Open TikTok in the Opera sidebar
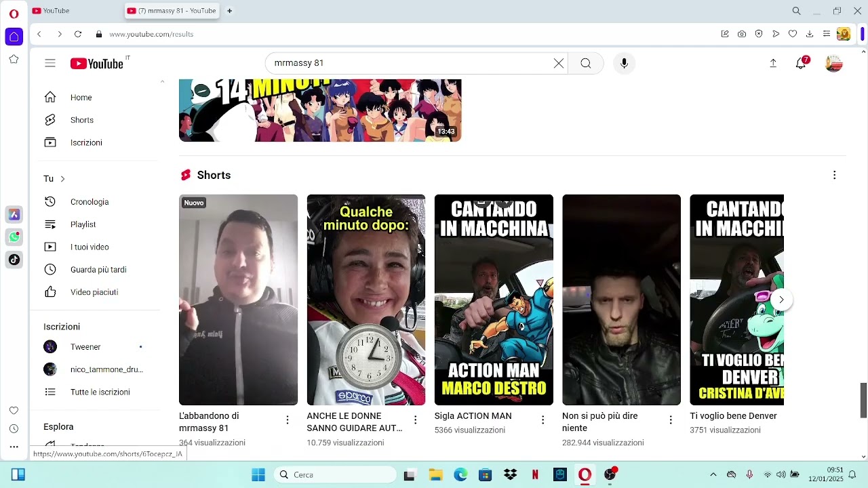The width and height of the screenshot is (868, 488). coord(14,260)
